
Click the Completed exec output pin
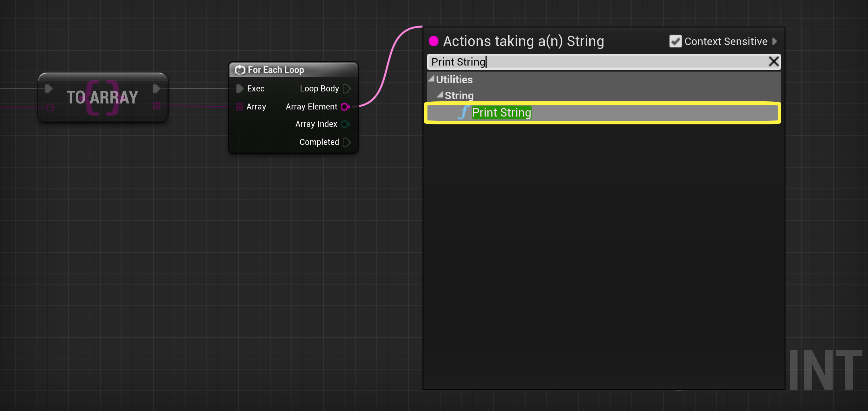pos(347,142)
